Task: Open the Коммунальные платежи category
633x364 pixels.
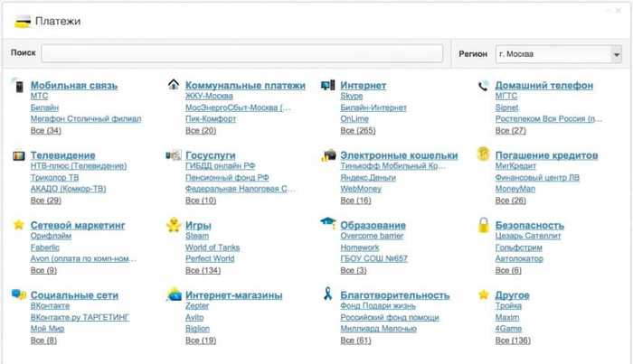Action: pos(245,86)
